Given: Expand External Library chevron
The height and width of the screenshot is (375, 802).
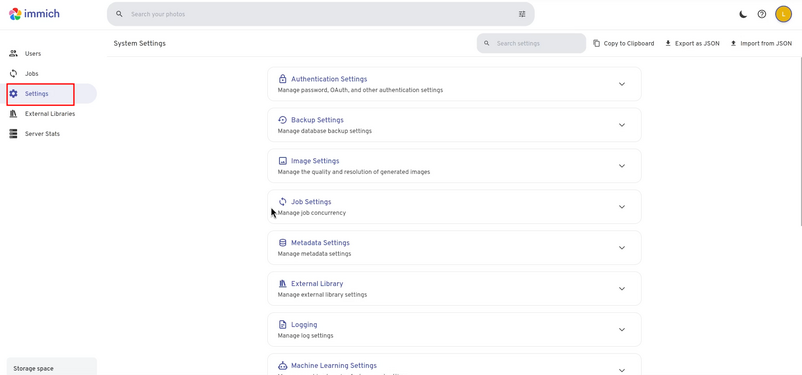Looking at the screenshot, I should (x=622, y=289).
